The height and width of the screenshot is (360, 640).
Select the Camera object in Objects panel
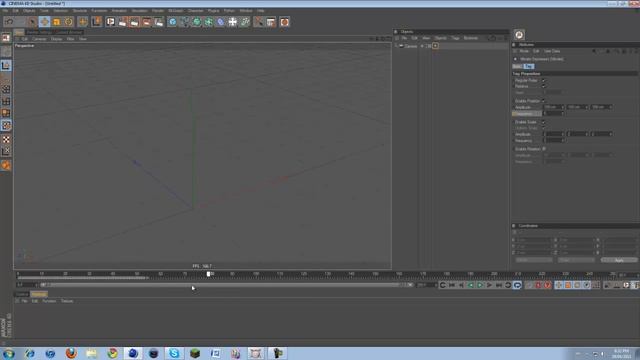tap(411, 46)
